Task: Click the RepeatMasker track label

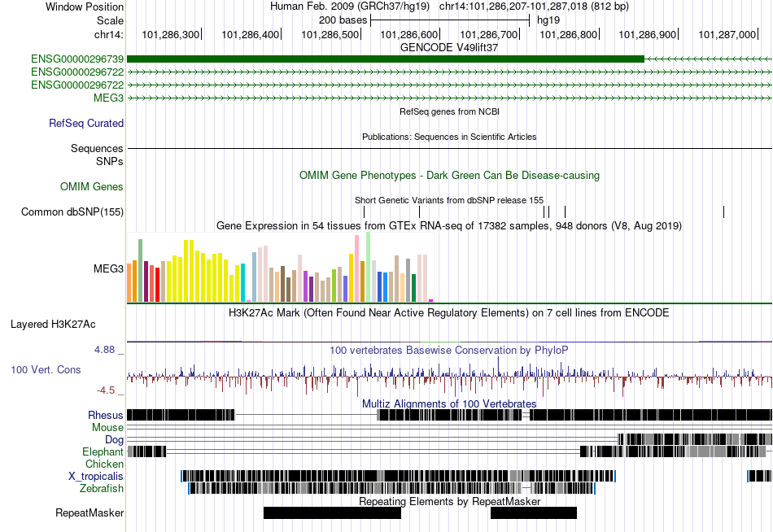Action: coord(90,513)
